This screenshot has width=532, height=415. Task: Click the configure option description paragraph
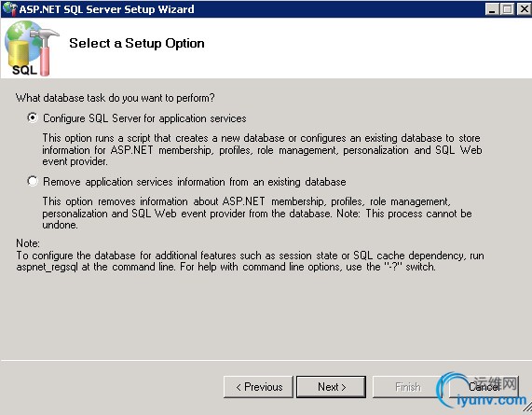pos(262,150)
